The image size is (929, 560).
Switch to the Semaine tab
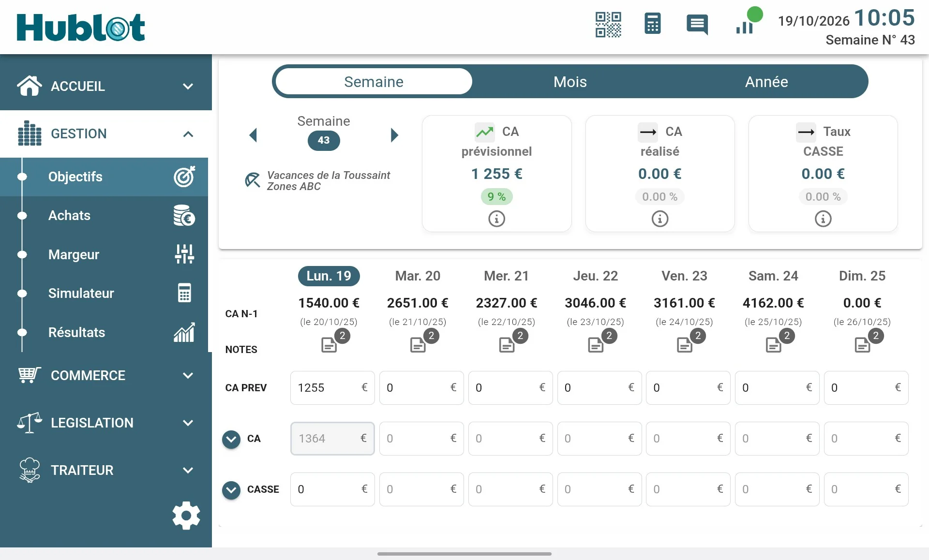pyautogui.click(x=374, y=81)
